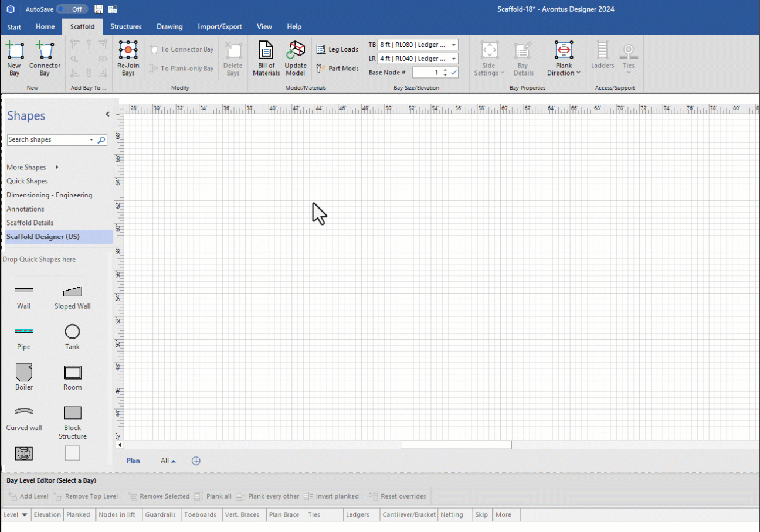The height and width of the screenshot is (532, 760).
Task: Add a new page with plus button
Action: [196, 461]
